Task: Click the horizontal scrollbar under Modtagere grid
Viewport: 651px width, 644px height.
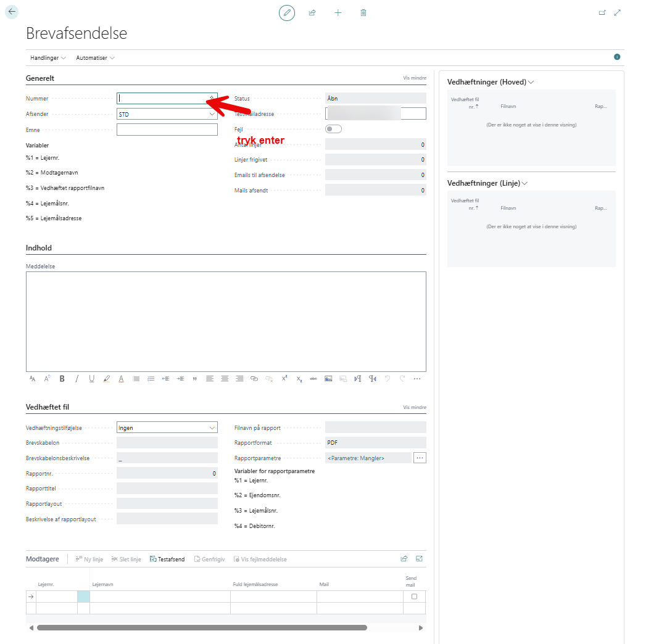Action: coord(202,628)
